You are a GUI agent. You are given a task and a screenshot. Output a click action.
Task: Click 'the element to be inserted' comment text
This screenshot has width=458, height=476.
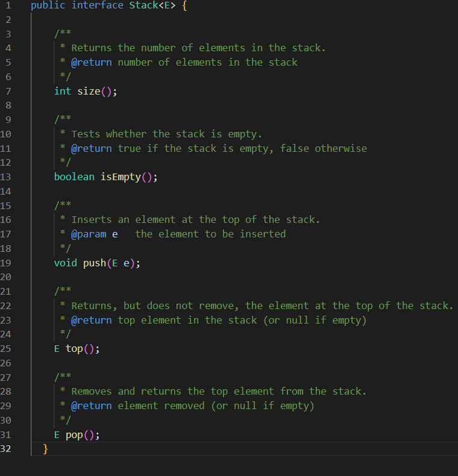pos(210,234)
